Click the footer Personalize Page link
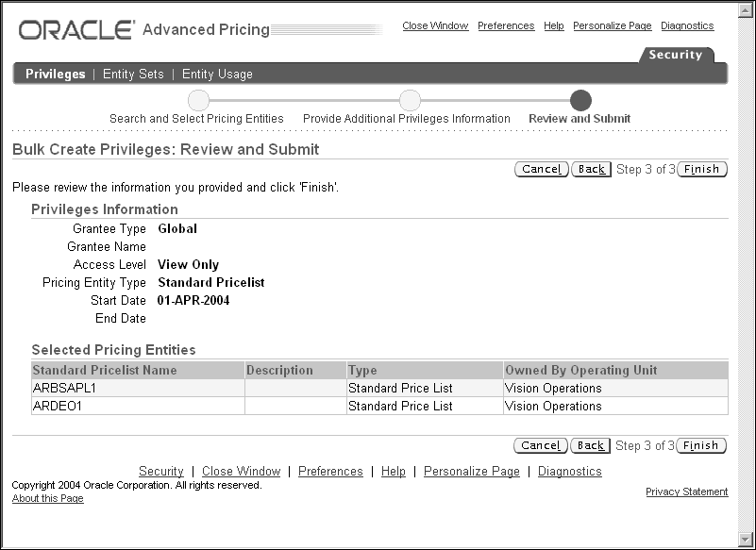 click(x=472, y=471)
